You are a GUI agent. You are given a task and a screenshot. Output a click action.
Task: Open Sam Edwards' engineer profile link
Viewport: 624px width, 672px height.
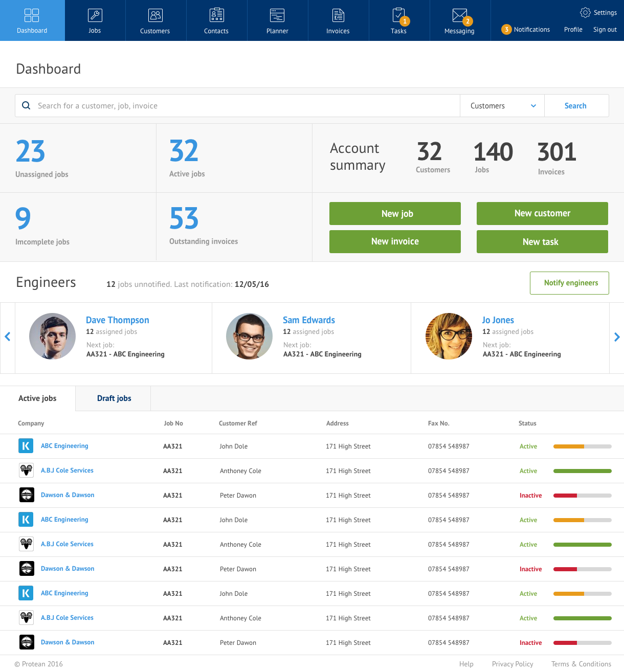(x=309, y=320)
